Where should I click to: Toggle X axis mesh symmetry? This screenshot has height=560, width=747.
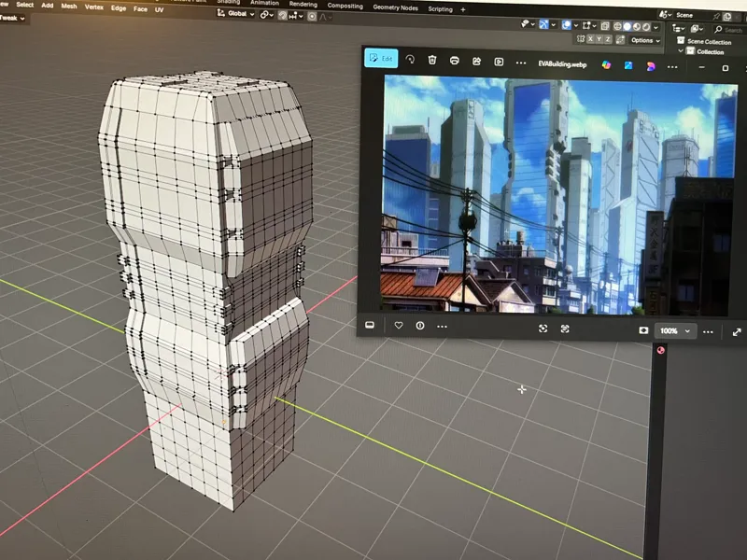[590, 39]
